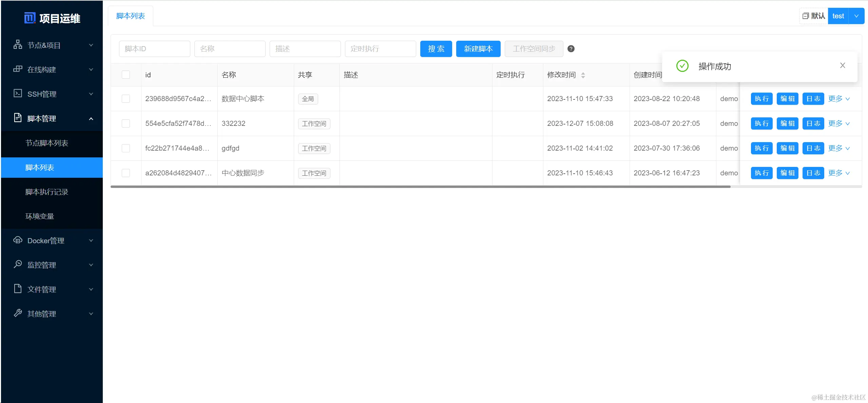Click the SSH管理 terminal icon
This screenshot has height=403, width=868.
[18, 94]
